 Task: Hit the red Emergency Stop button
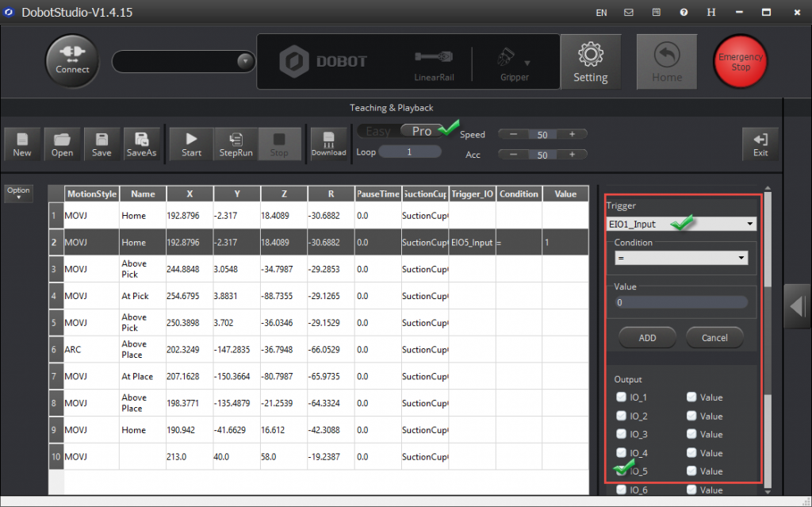pyautogui.click(x=740, y=62)
